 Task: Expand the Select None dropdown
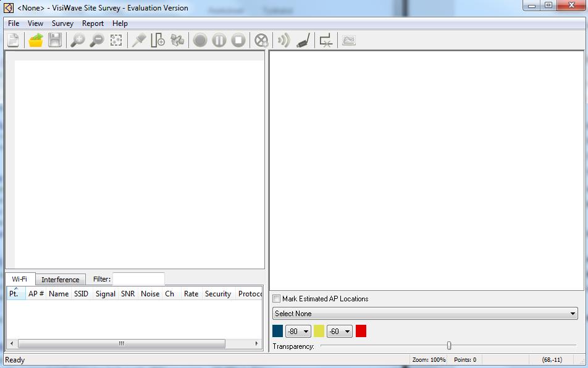pyautogui.click(x=425, y=313)
